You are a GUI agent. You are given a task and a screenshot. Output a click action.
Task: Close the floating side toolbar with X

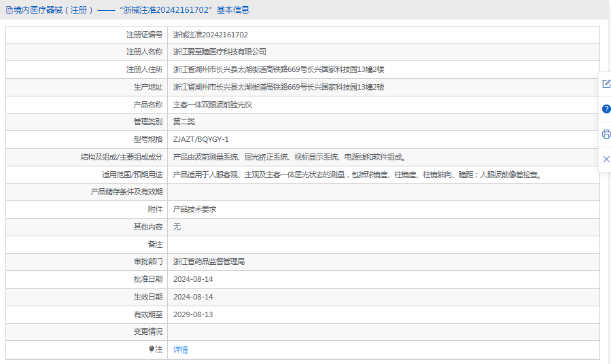point(606,159)
